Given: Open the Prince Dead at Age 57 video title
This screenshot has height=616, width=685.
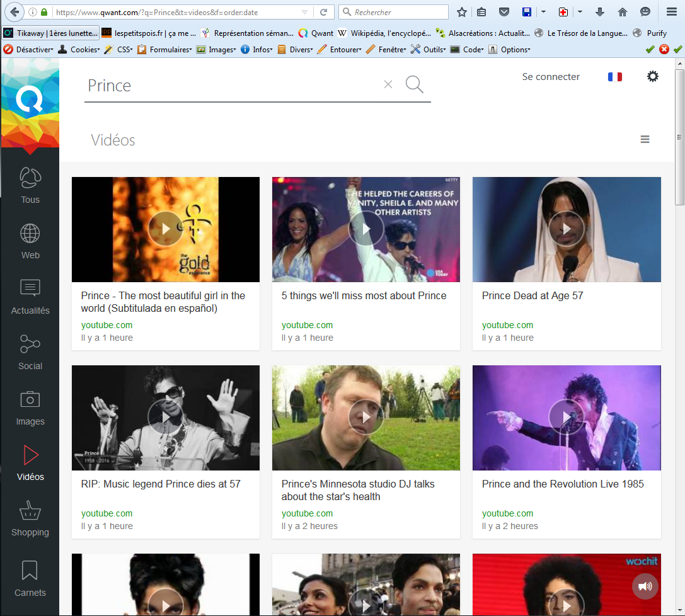Looking at the screenshot, I should tap(532, 295).
